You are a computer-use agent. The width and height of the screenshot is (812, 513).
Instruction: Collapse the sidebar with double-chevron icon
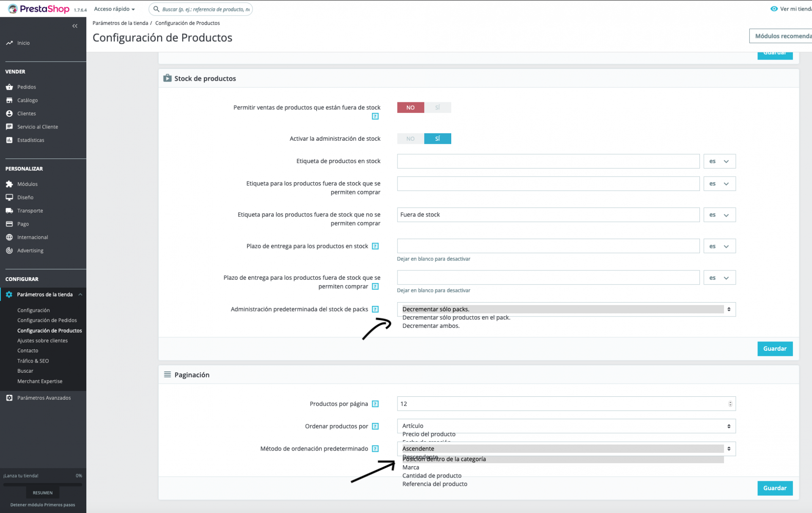(x=75, y=26)
